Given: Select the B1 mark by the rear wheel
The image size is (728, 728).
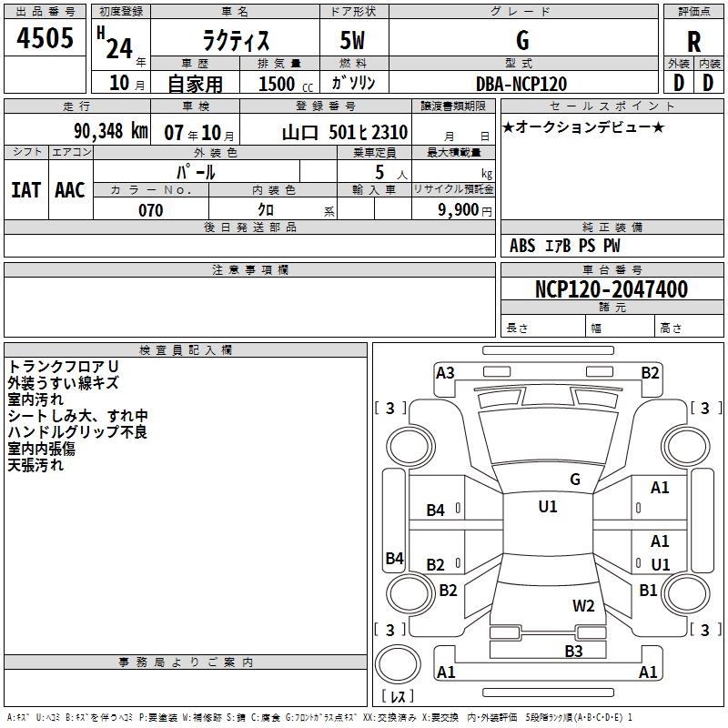Looking at the screenshot, I should pos(648,591).
